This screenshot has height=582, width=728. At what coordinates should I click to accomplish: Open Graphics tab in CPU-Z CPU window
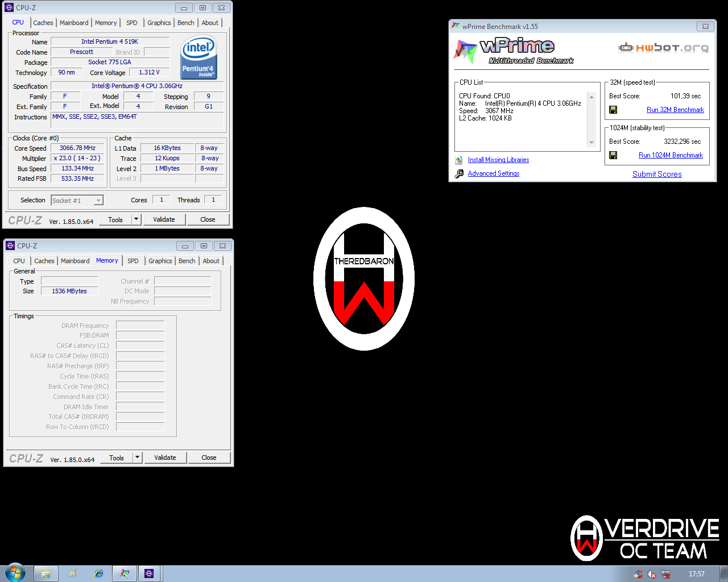click(159, 23)
